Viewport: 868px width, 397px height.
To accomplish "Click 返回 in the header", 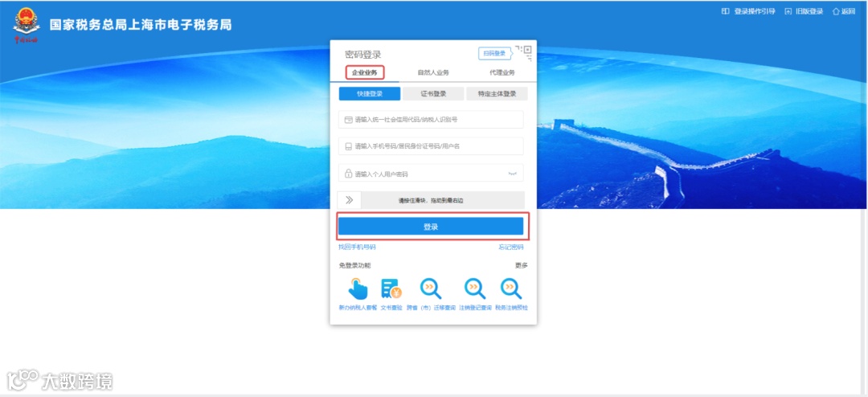I will coord(844,11).
